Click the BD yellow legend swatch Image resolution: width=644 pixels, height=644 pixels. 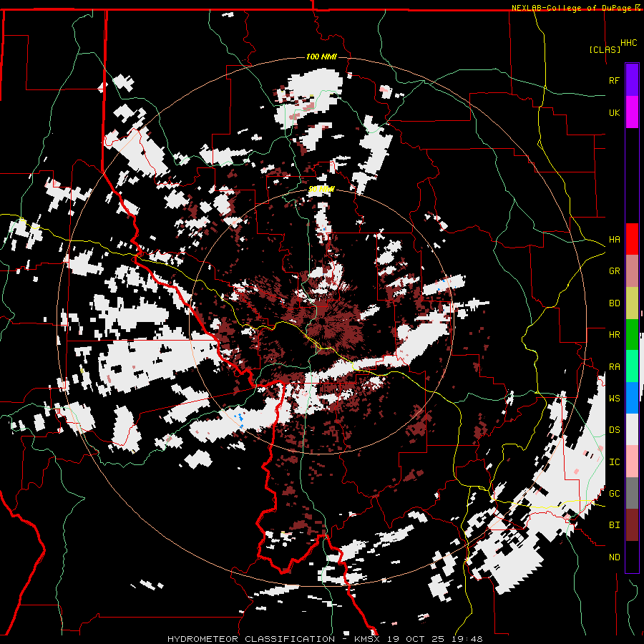tap(632, 303)
